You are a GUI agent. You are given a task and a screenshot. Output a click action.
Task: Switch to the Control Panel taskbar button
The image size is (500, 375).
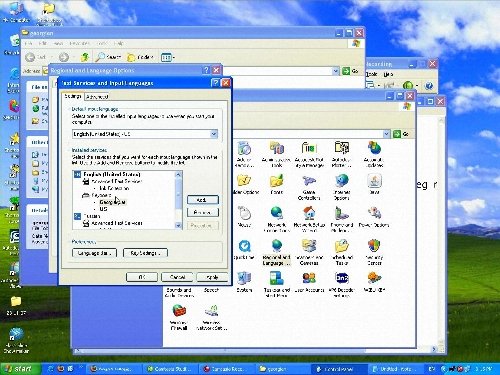339,369
